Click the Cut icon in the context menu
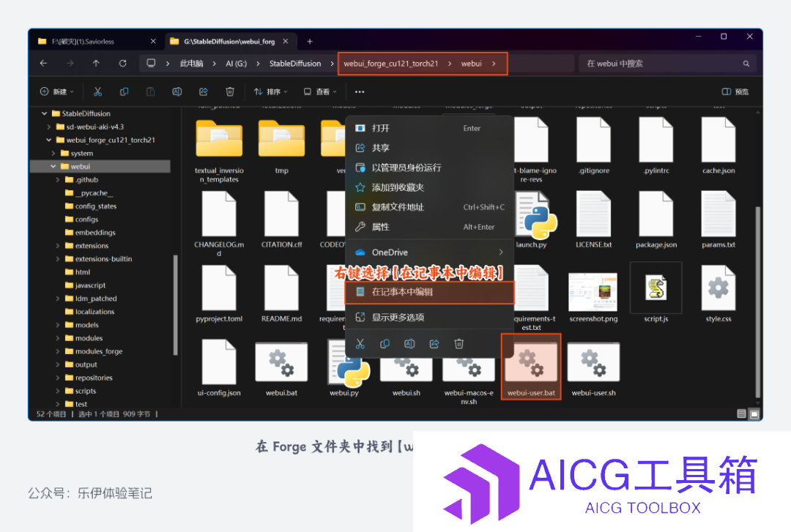 (360, 344)
